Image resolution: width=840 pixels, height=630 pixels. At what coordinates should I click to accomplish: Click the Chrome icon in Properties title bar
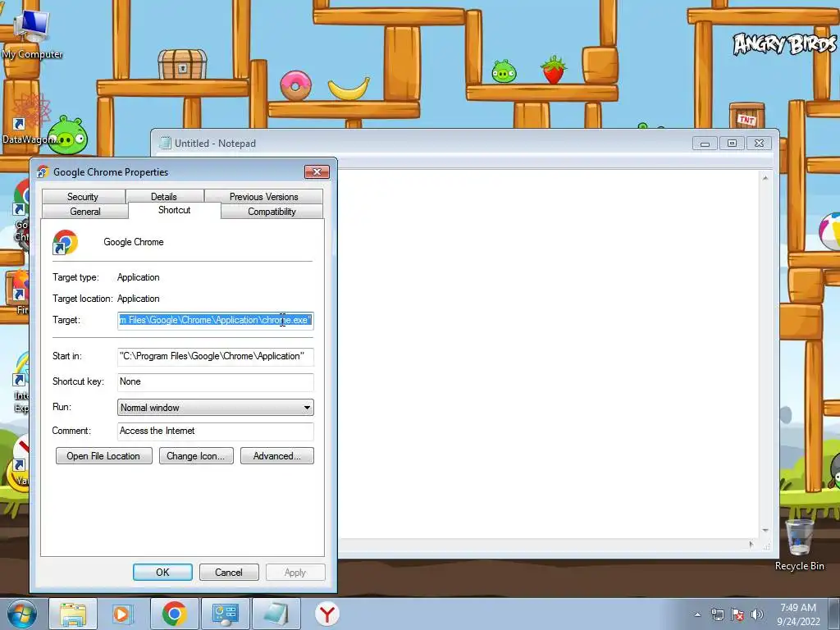point(43,172)
